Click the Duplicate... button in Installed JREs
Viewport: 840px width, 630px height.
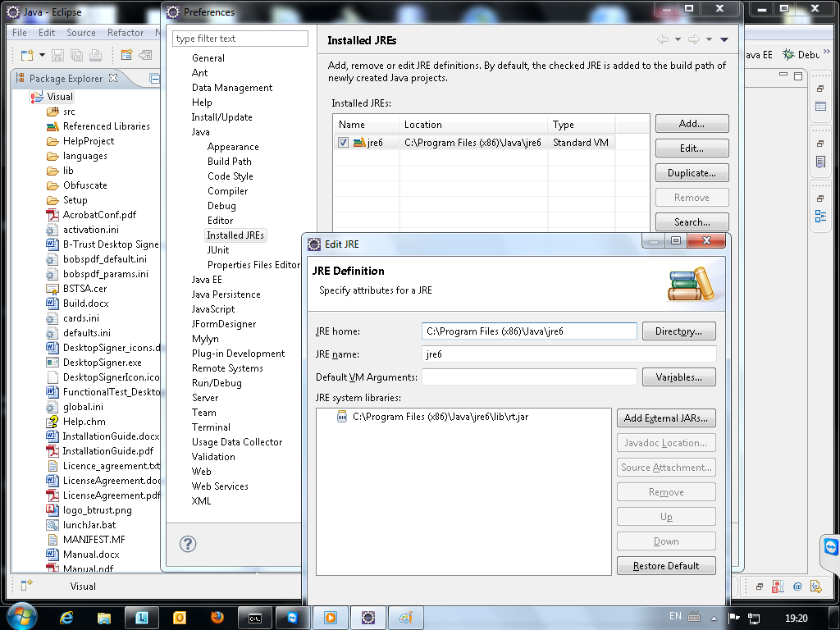click(x=692, y=173)
